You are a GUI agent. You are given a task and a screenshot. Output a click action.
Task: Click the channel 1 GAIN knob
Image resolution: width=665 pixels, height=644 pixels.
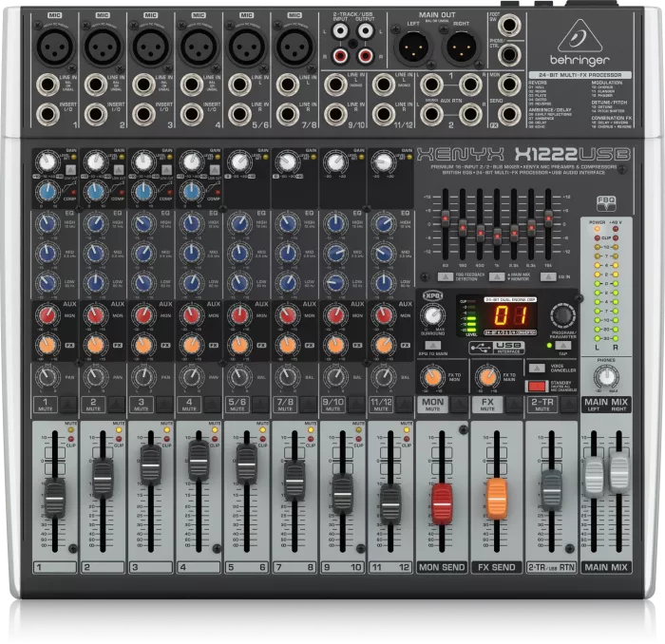[x=47, y=161]
